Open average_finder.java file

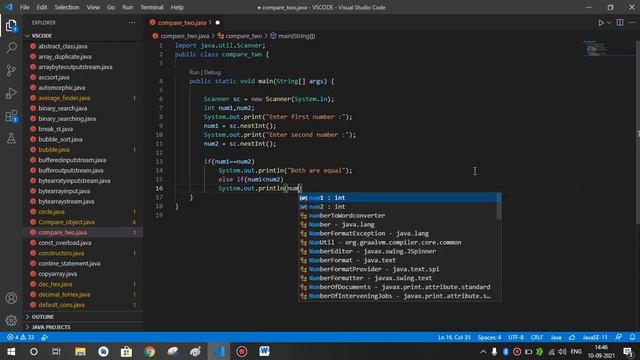pyautogui.click(x=64, y=98)
